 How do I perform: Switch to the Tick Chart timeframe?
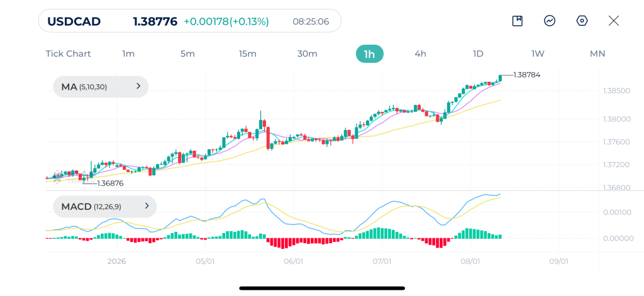(68, 54)
